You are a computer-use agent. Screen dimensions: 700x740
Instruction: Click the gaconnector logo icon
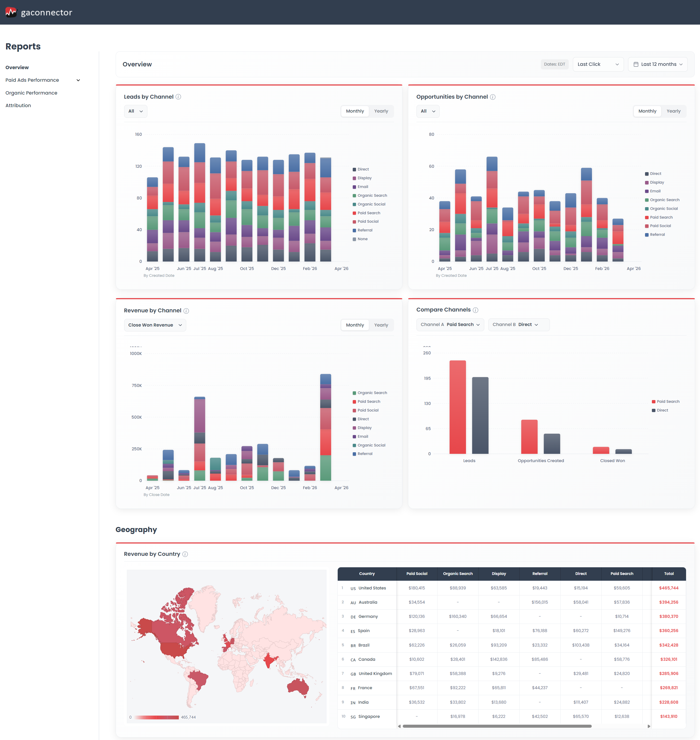(11, 12)
